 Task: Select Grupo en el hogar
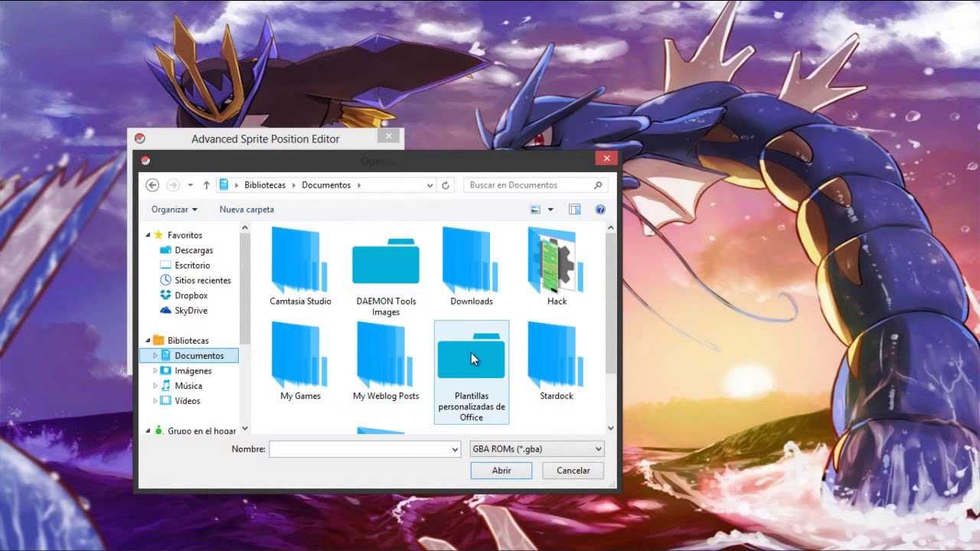[201, 431]
